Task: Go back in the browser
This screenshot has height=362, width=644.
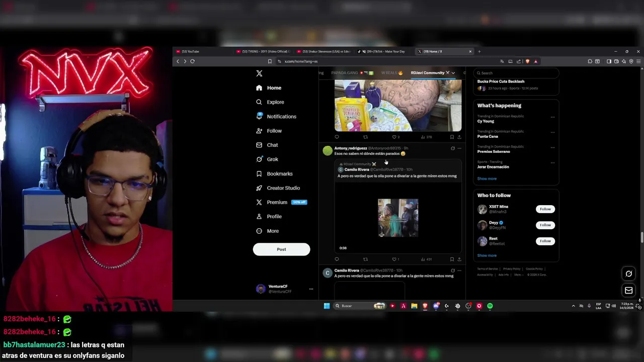Action: [x=178, y=61]
